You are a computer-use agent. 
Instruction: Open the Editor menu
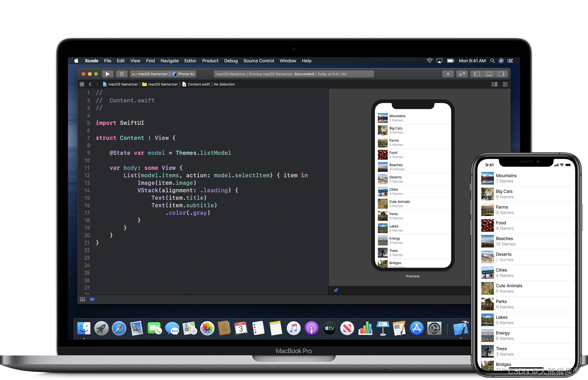190,61
